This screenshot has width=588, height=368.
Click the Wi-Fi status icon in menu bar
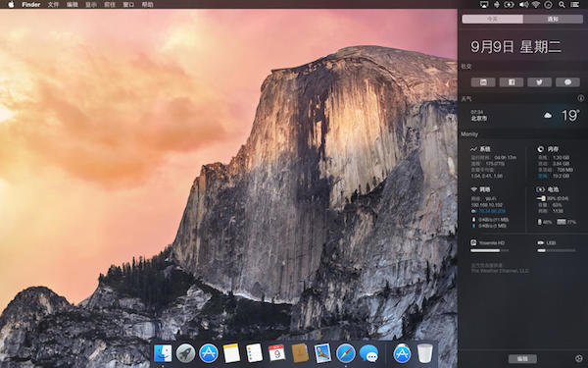pyautogui.click(x=535, y=5)
